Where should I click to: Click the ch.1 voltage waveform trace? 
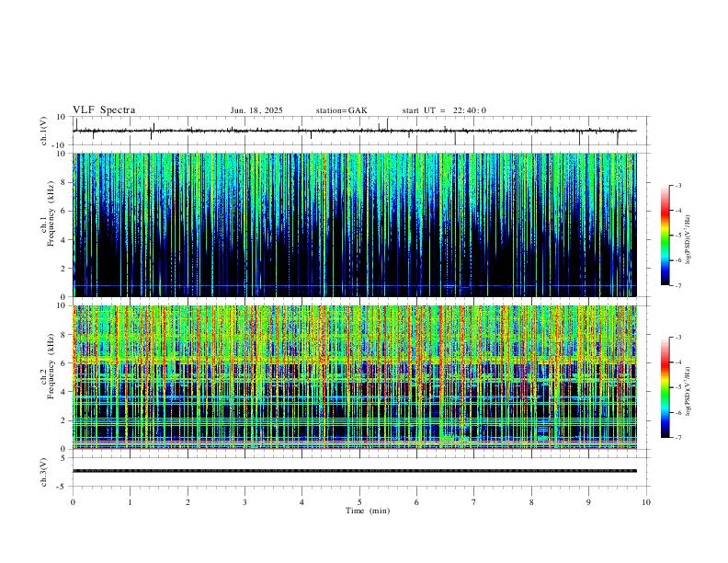[x=354, y=131]
